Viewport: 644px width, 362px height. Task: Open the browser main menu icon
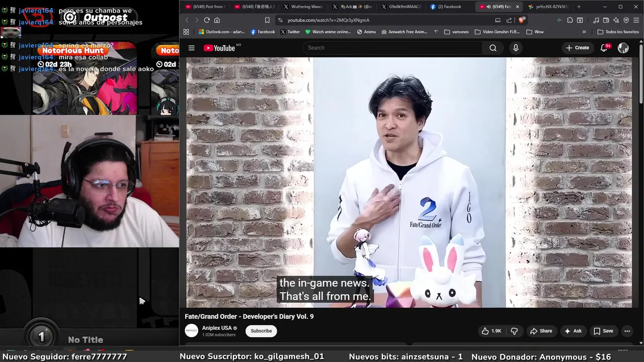[x=636, y=20]
